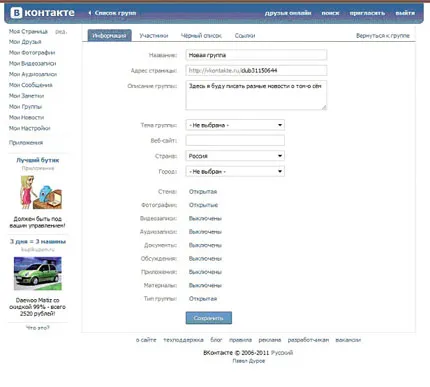Viewport: 430px width, 387px height.
Task: Change the Аудиозаписи setting Выключены
Action: 205,232
